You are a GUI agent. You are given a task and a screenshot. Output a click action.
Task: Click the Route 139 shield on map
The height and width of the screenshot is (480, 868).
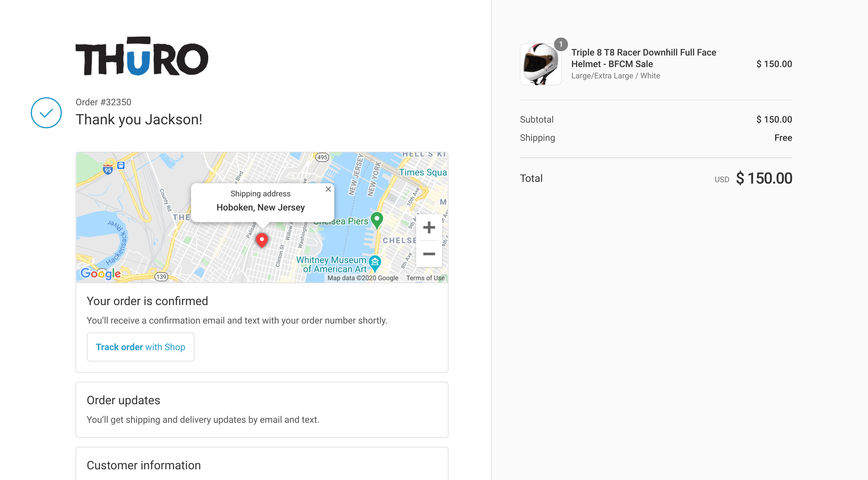click(x=161, y=277)
